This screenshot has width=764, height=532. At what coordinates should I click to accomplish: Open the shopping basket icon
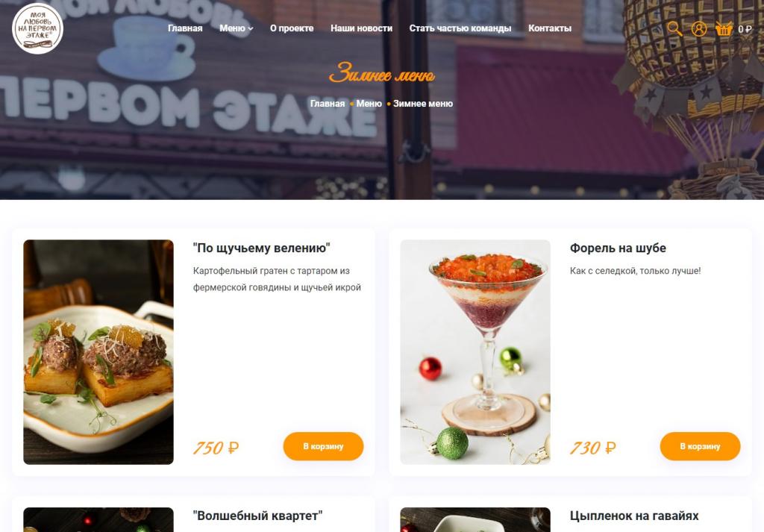click(x=724, y=29)
